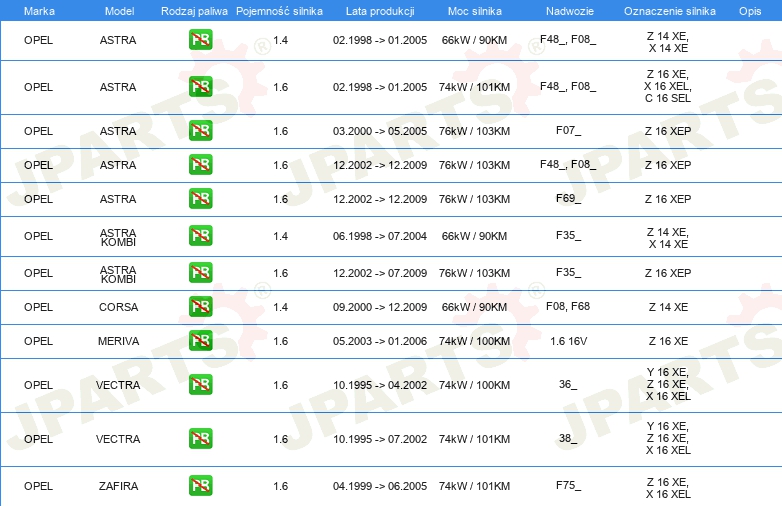The width and height of the screenshot is (782, 506).
Task: Select ASTRA KOMBI in the 1.4 row
Action: (x=118, y=237)
